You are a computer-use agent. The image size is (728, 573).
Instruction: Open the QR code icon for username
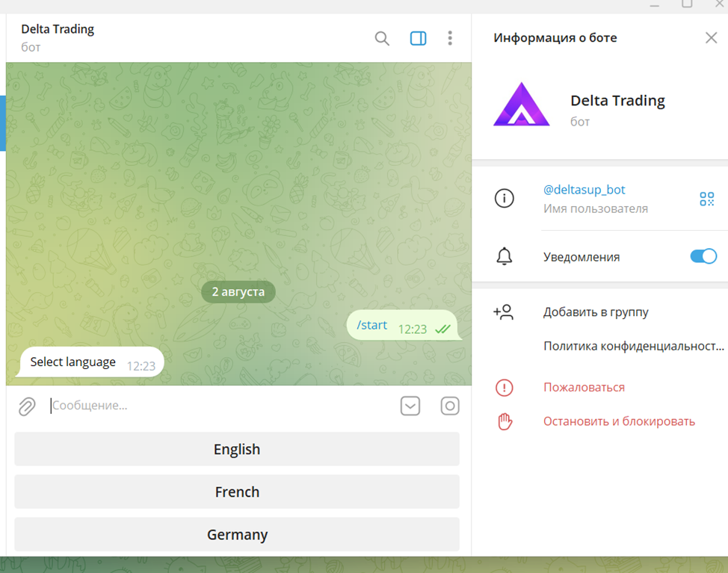[706, 199]
